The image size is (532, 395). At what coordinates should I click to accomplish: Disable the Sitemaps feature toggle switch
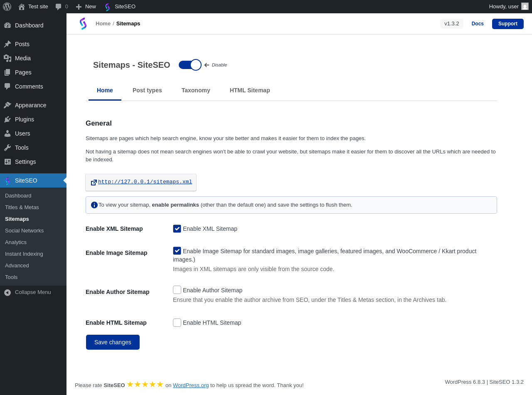[x=190, y=65]
